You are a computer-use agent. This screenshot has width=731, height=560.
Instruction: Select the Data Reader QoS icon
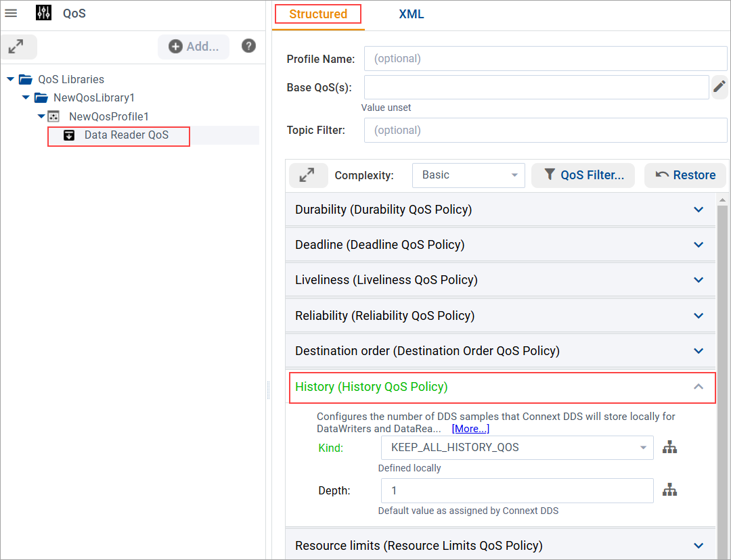(x=69, y=135)
